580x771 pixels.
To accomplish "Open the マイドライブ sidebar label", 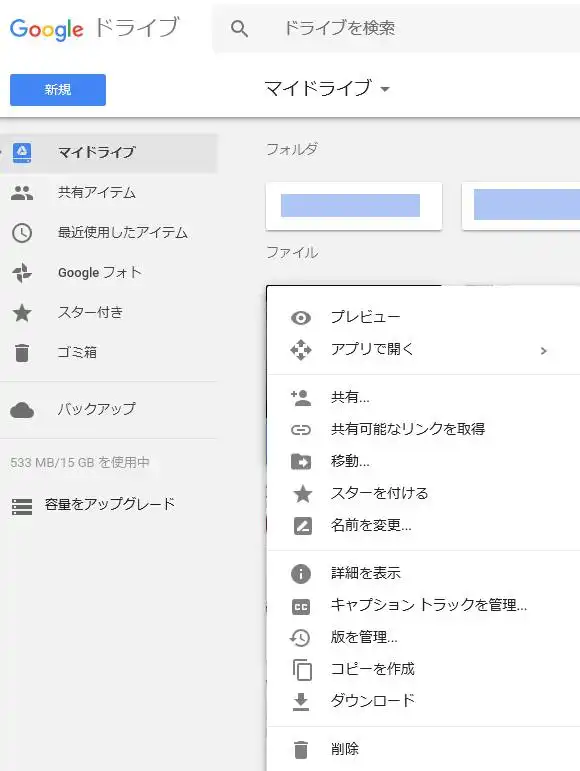I will (96, 152).
